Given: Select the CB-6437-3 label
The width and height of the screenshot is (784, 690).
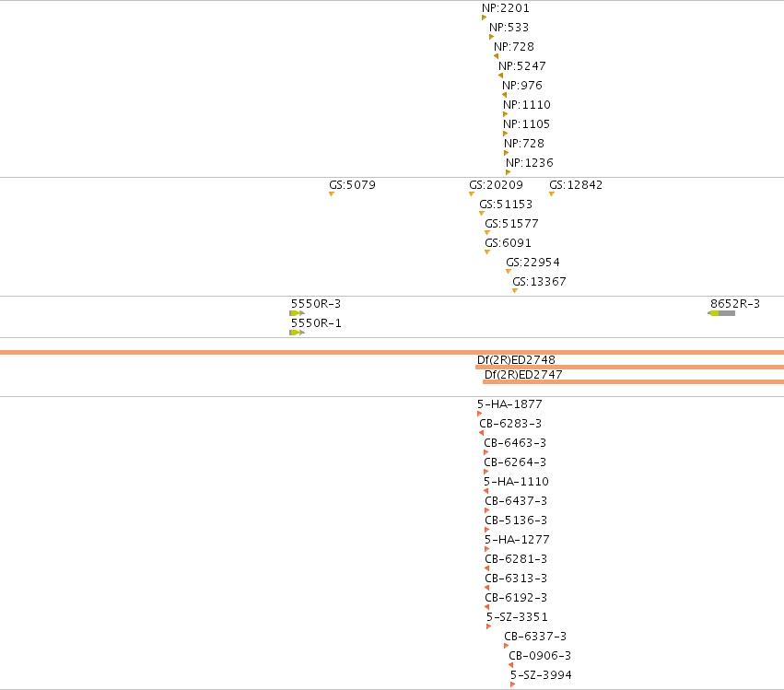Looking at the screenshot, I should tap(516, 501).
